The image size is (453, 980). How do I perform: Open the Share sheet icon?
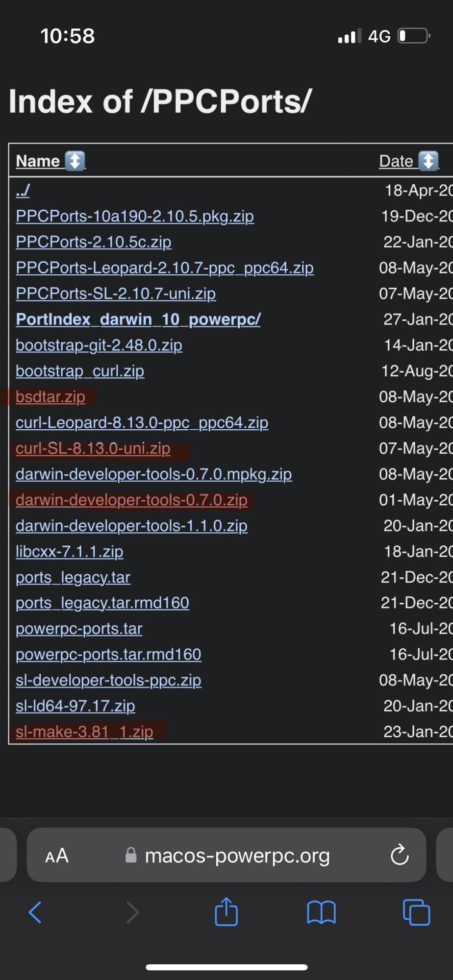[226, 911]
